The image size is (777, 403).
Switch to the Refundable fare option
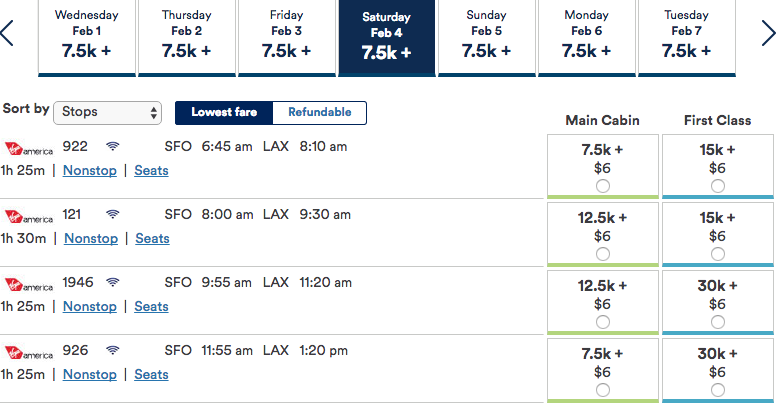[319, 112]
